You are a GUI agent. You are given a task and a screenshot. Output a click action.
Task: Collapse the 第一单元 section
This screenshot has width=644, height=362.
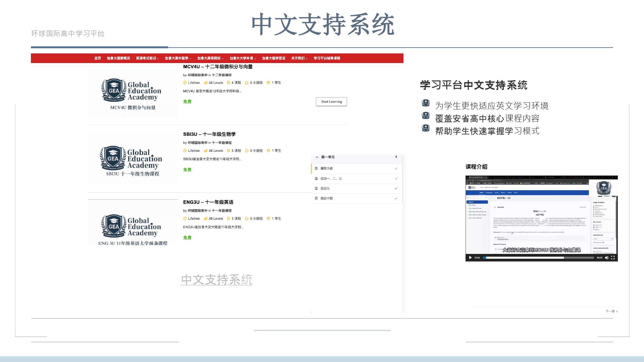point(317,157)
